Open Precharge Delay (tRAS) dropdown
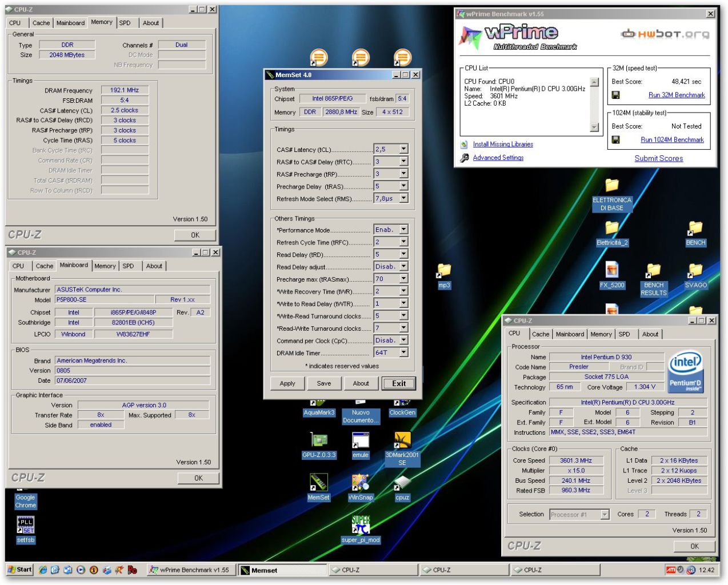 [403, 186]
